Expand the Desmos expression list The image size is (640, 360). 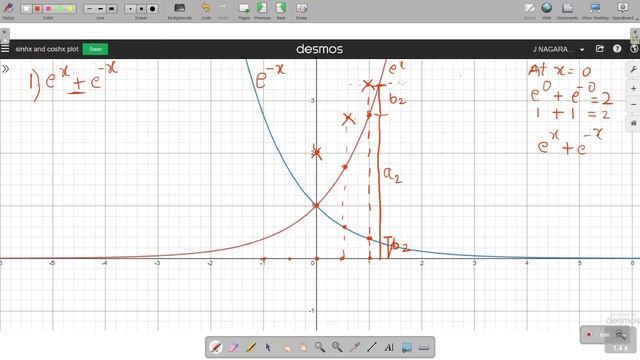[x=5, y=69]
